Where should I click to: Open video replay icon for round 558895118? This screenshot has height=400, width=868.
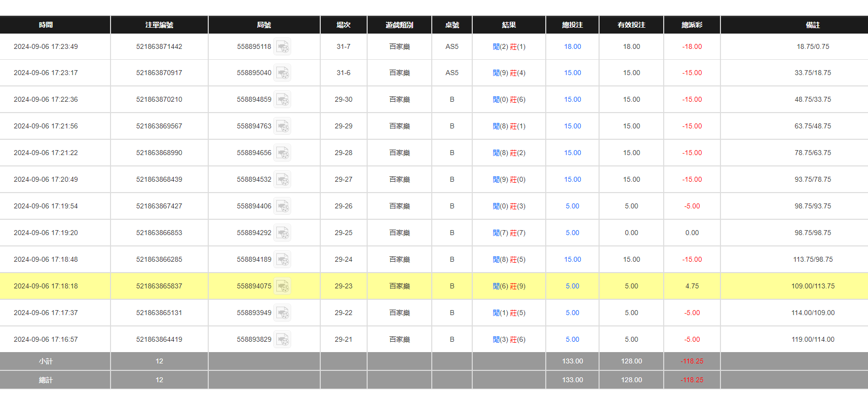(282, 47)
